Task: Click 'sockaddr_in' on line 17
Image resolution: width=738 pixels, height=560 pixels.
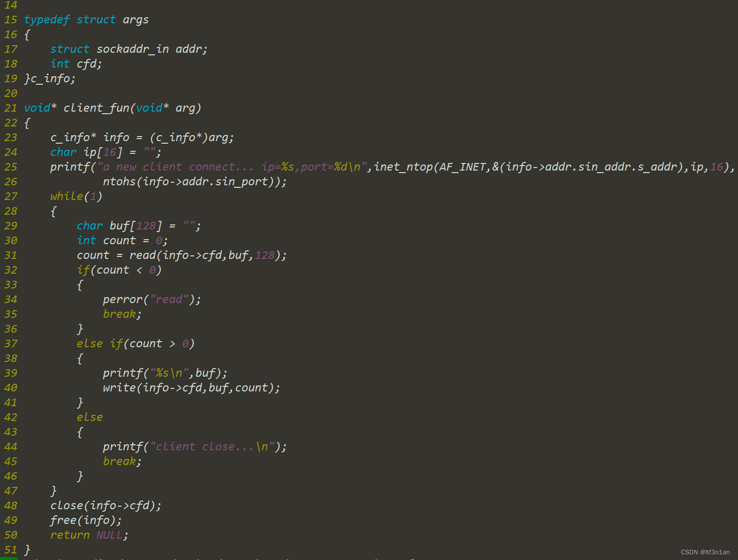Action: (132, 49)
